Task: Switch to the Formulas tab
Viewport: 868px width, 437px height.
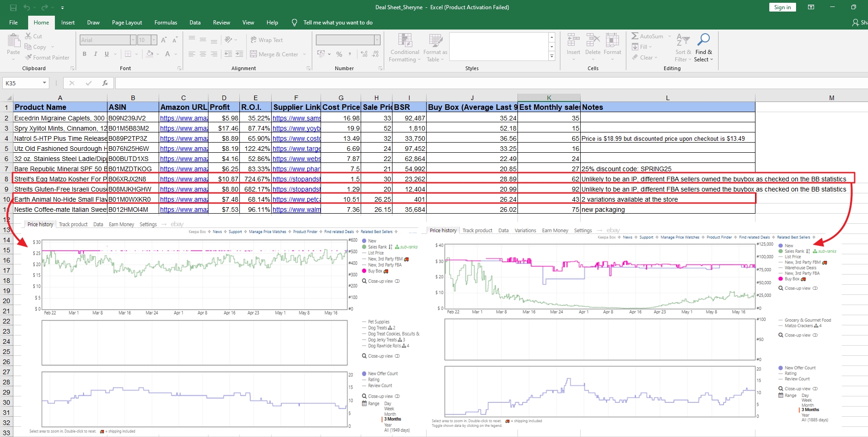Action: pos(166,23)
